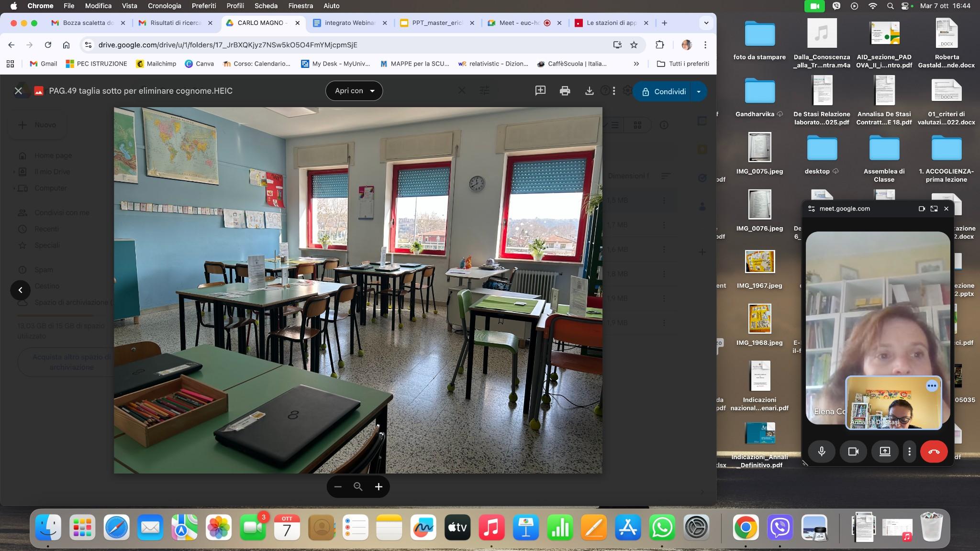
Task: Close the image preview overlay
Action: coord(19,91)
